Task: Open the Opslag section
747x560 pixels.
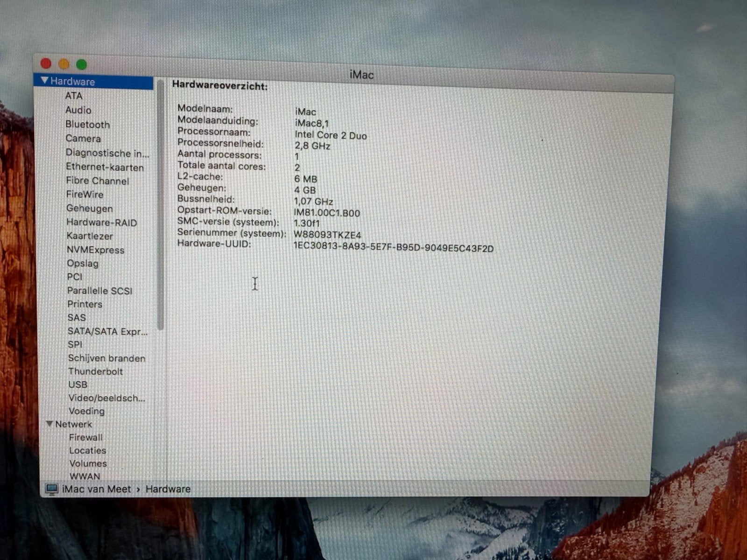Action: tap(83, 264)
